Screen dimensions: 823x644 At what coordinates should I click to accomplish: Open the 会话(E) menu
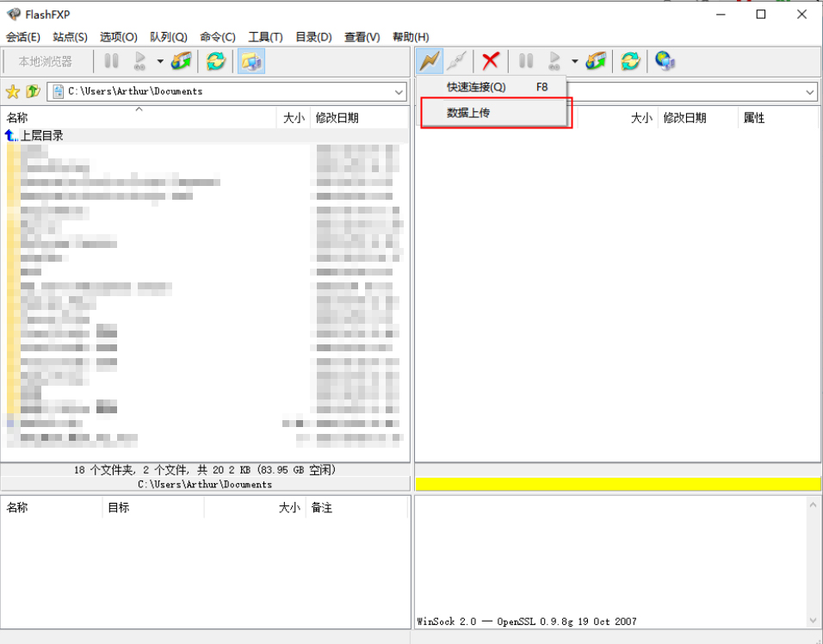tap(23, 37)
